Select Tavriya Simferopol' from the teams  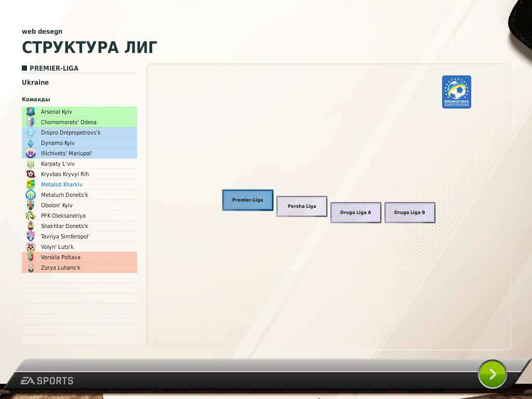[65, 236]
